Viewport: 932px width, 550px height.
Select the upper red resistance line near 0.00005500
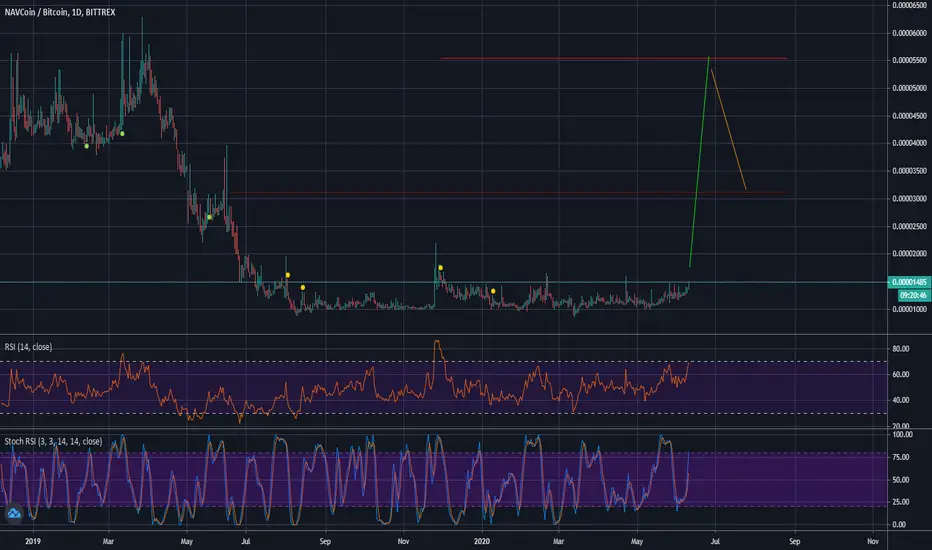(x=613, y=58)
